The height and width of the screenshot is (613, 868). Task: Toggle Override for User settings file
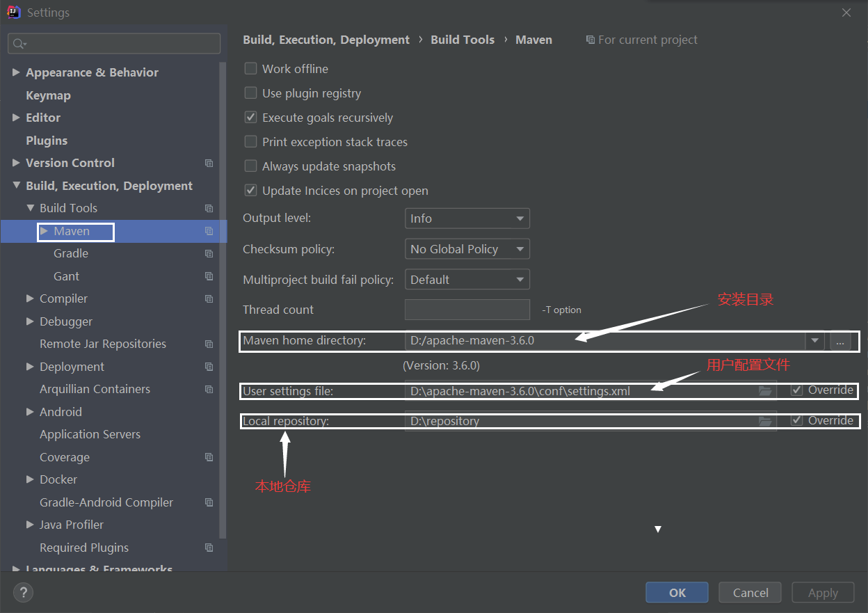pyautogui.click(x=796, y=390)
